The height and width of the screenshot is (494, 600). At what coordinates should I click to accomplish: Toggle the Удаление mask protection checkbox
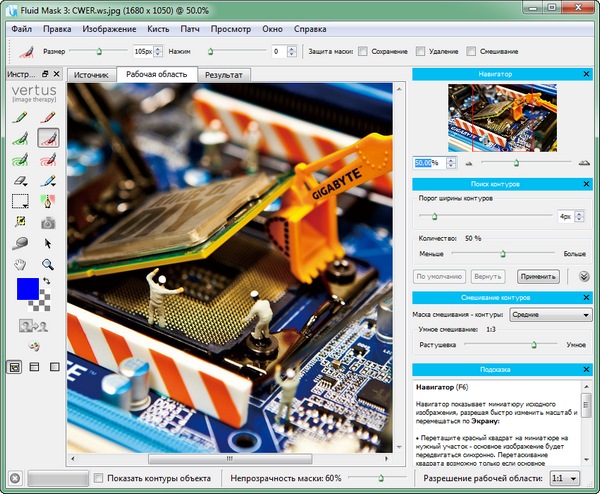coord(421,51)
